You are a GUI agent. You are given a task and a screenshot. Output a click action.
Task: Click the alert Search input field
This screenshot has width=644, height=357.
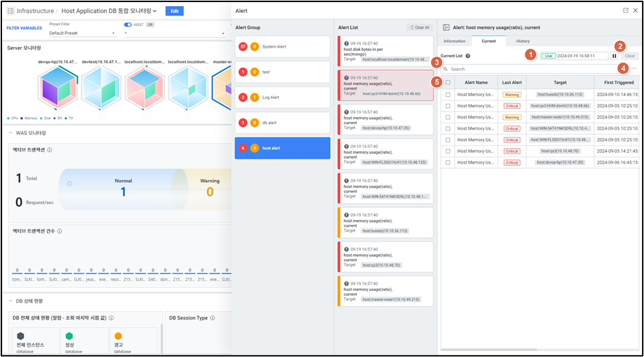[x=531, y=69]
